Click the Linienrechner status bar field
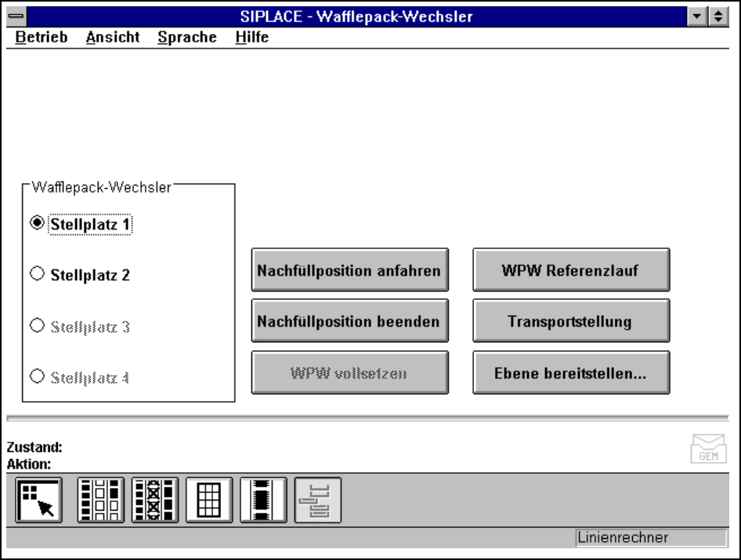Viewport: 741px width, 560px height. 651,538
